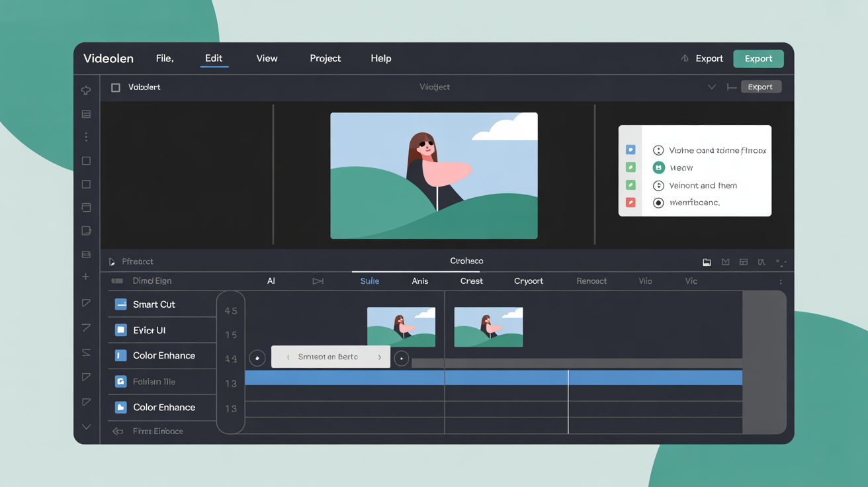Select the second clip thumbnail on timeline

[489, 327]
